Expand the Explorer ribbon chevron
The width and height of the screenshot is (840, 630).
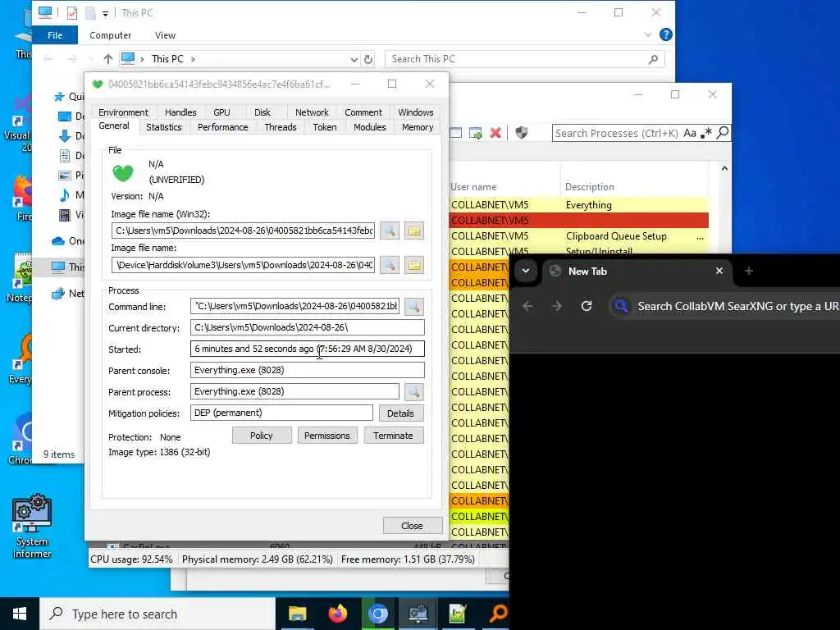click(x=648, y=34)
